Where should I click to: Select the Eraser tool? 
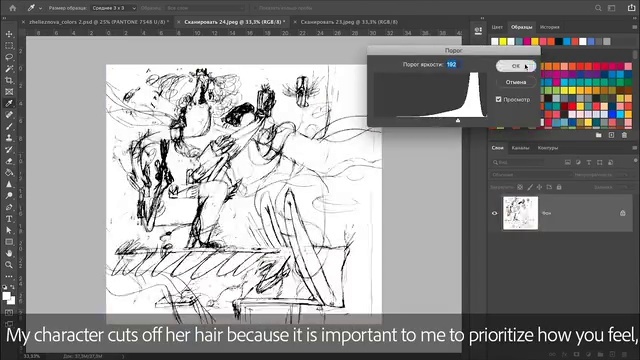tap(9, 161)
